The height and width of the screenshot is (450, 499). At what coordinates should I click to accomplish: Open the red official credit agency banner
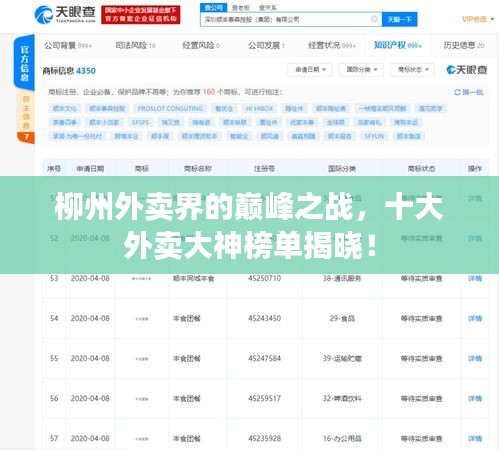click(x=141, y=15)
